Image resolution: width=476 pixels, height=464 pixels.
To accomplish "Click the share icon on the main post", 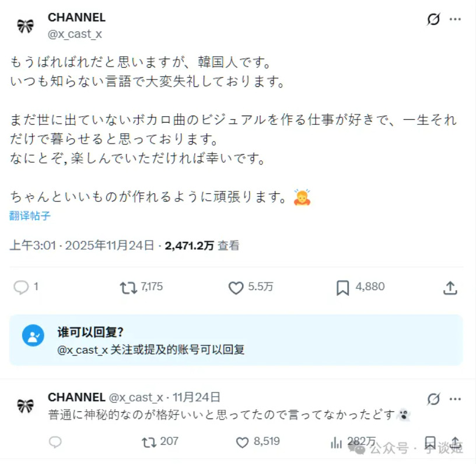I will [450, 287].
